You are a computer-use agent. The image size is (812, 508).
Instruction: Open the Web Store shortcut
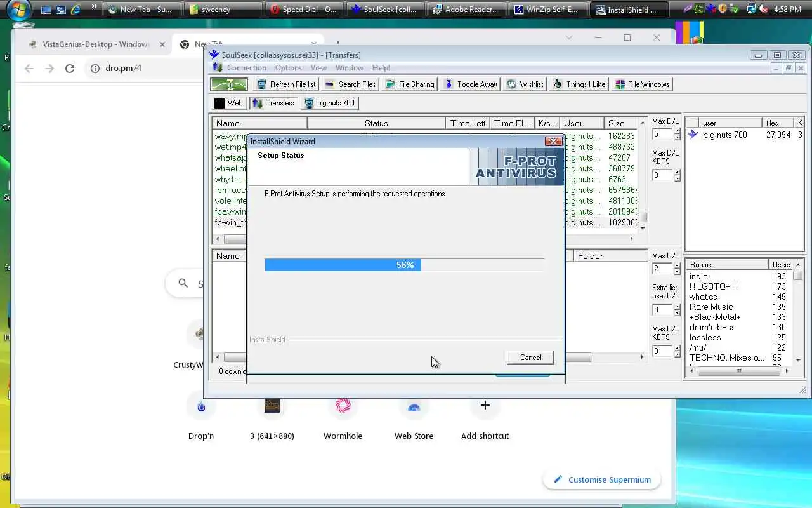(x=414, y=417)
